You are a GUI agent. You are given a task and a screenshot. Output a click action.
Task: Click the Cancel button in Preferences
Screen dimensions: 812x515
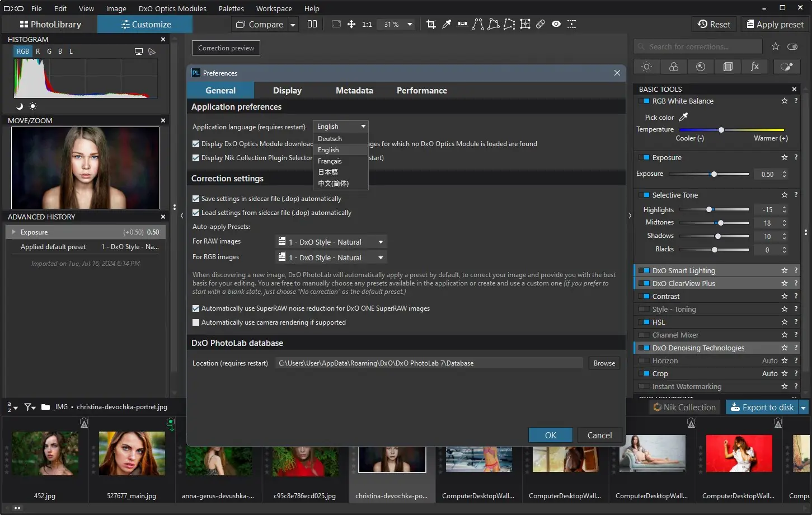click(x=599, y=435)
